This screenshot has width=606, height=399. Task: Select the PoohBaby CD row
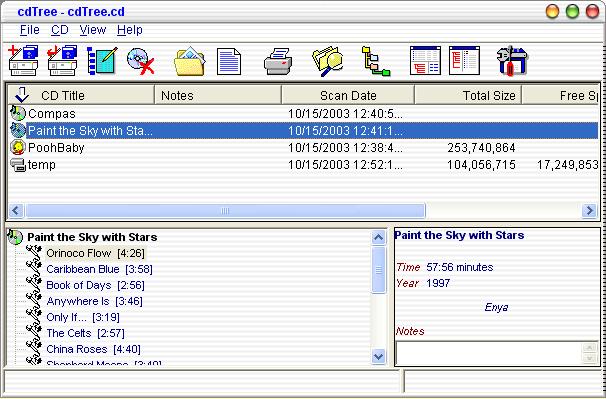303,148
